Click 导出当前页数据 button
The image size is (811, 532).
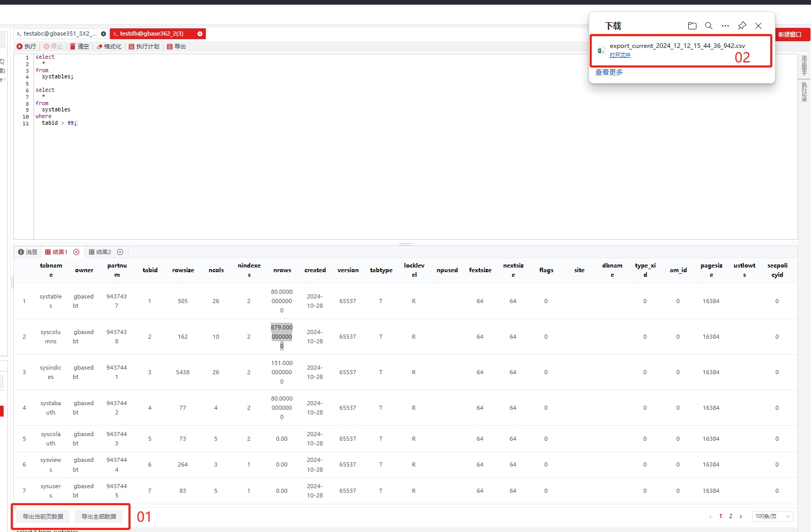coord(43,517)
